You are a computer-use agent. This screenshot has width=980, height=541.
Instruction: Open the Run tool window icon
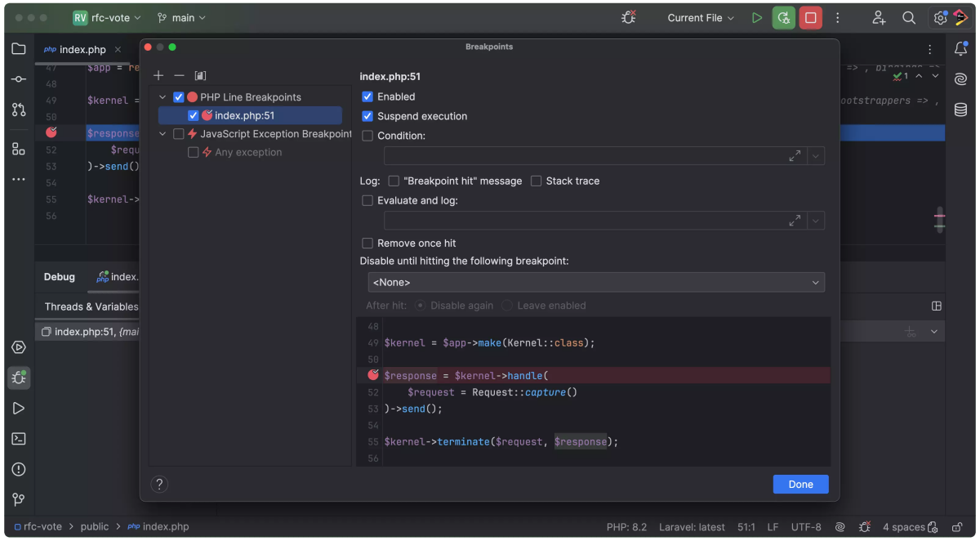18,409
